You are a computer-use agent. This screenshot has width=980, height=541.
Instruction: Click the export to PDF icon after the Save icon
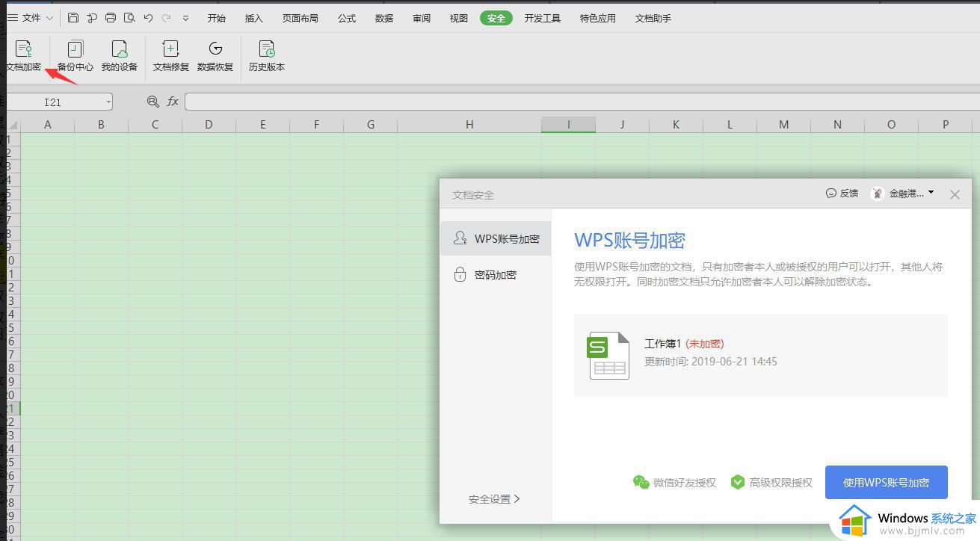pos(92,18)
